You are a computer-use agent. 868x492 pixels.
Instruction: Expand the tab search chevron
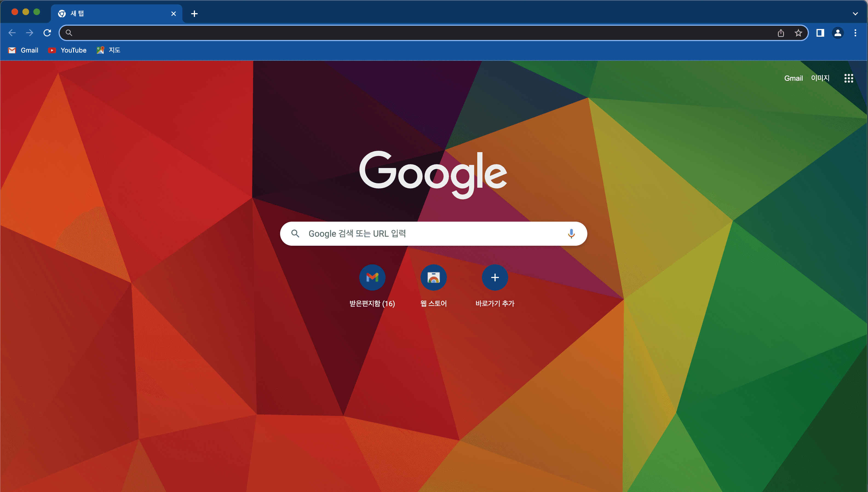pos(855,14)
